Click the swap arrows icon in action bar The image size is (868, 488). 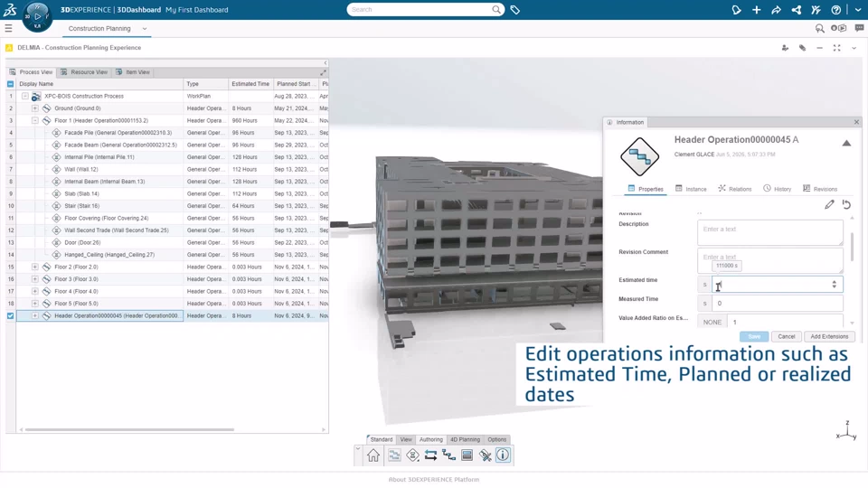pos(430,455)
